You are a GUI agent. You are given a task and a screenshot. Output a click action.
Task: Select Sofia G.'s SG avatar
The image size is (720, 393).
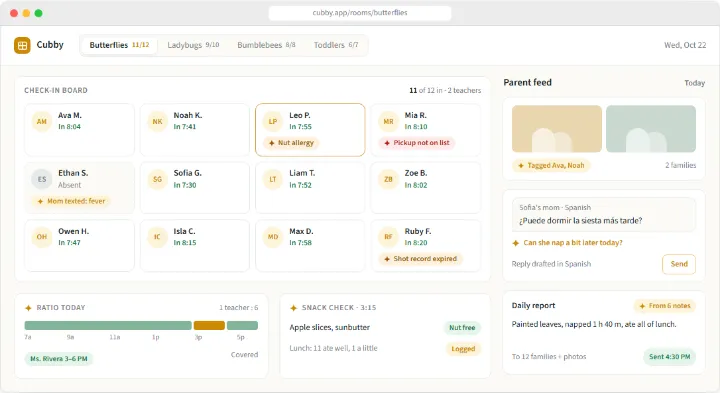158,180
